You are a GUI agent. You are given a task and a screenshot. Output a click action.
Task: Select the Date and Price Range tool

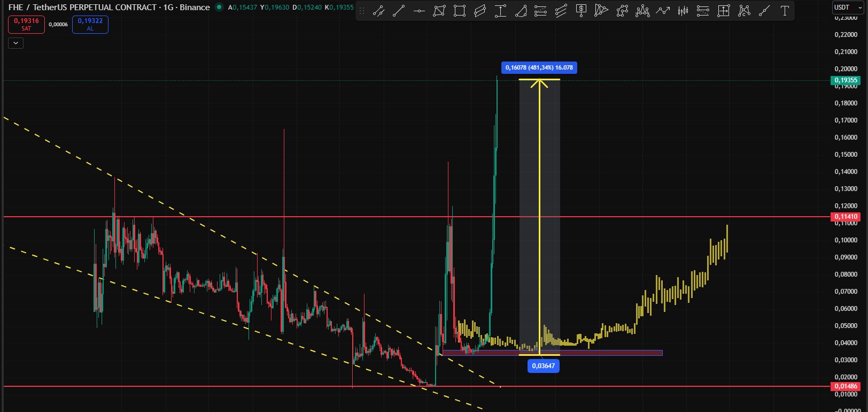coord(724,11)
